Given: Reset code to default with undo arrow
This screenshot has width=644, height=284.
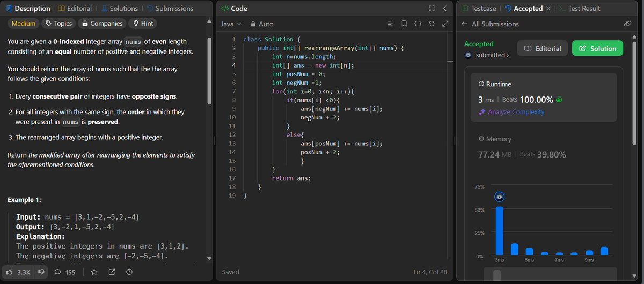Looking at the screenshot, I should [431, 24].
